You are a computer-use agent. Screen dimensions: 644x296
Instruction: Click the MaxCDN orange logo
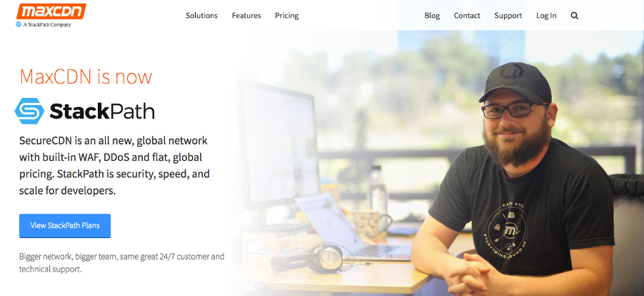pyautogui.click(x=51, y=11)
